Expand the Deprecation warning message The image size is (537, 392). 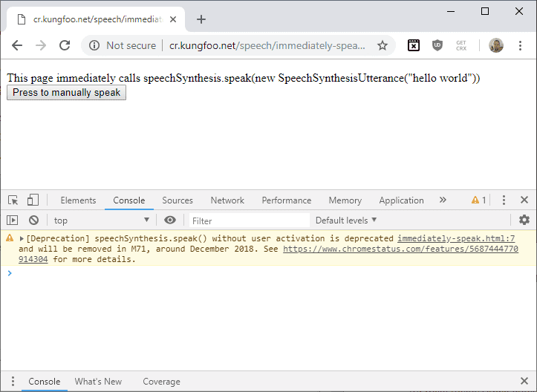(x=22, y=238)
